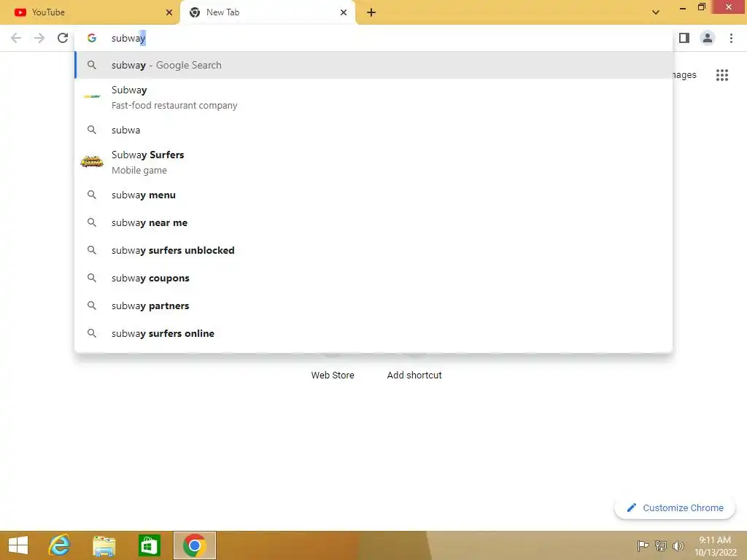Launch Internet Explorer from taskbar

coord(60,545)
